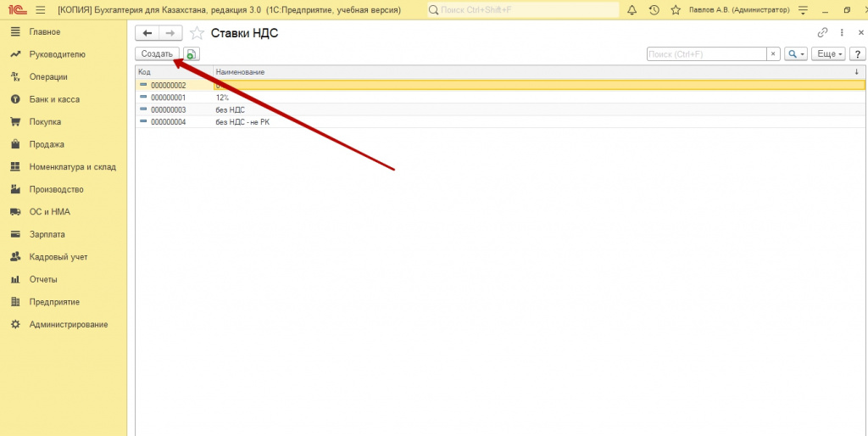The width and height of the screenshot is (868, 436).
Task: Click the global search field Поиск Ctrl+Shift+F
Action: (524, 10)
